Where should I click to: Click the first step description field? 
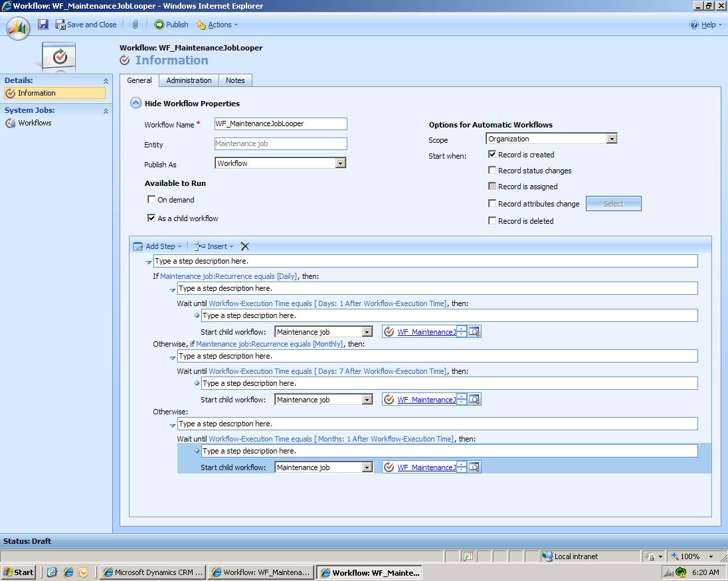(x=425, y=261)
